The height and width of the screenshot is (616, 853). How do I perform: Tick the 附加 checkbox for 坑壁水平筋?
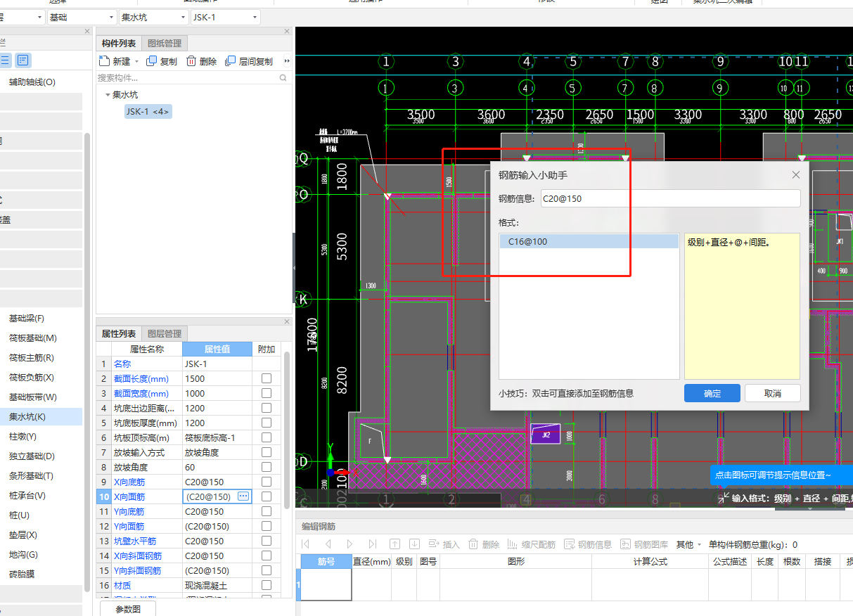click(x=267, y=541)
